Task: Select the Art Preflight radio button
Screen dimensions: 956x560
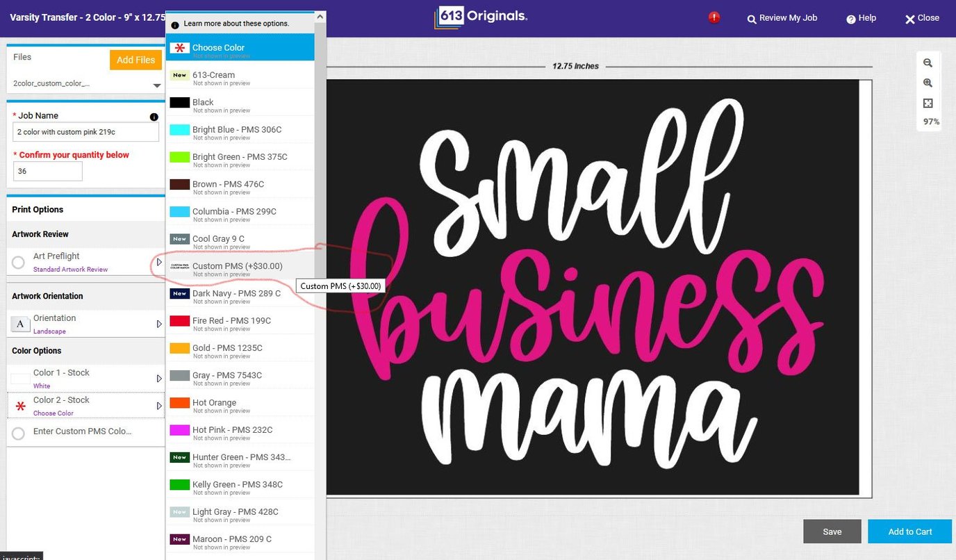Action: click(x=19, y=263)
